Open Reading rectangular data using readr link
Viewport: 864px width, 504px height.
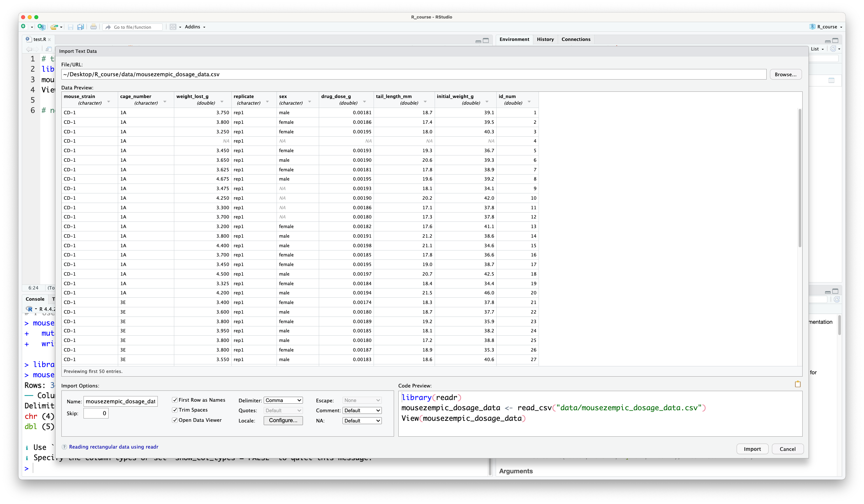click(x=114, y=447)
